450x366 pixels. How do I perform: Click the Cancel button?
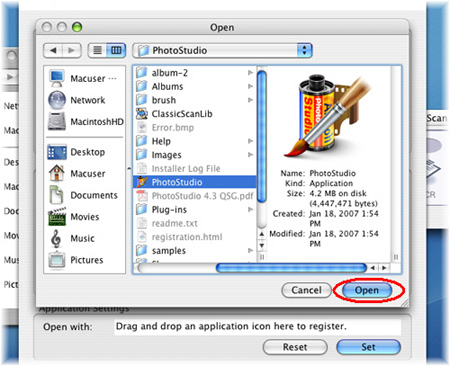(x=306, y=290)
